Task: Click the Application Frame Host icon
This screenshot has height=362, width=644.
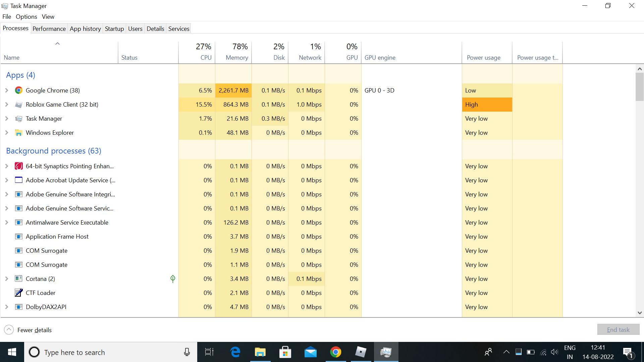Action: pos(19,237)
